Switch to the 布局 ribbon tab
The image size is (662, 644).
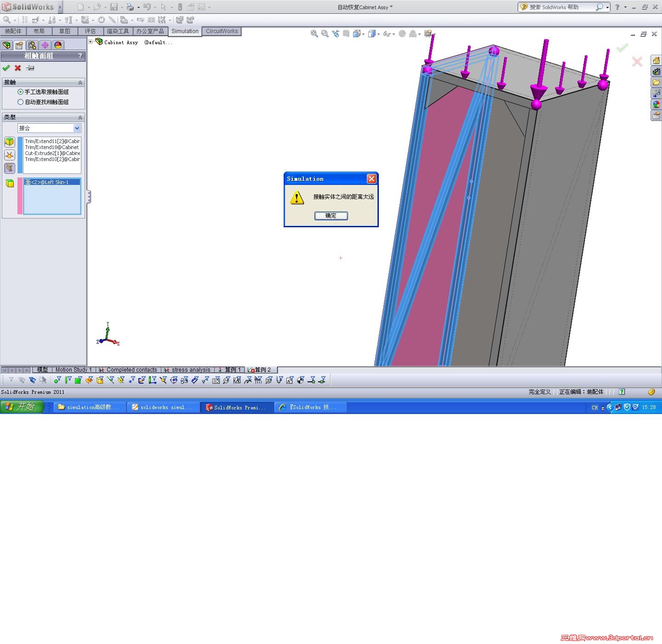(39, 31)
